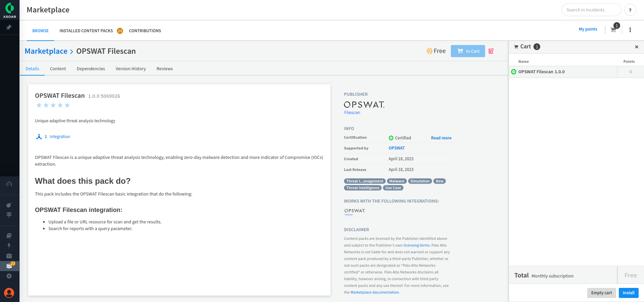Click the green check icon next to OPSWAT Filescan 1.0.0

point(514,72)
